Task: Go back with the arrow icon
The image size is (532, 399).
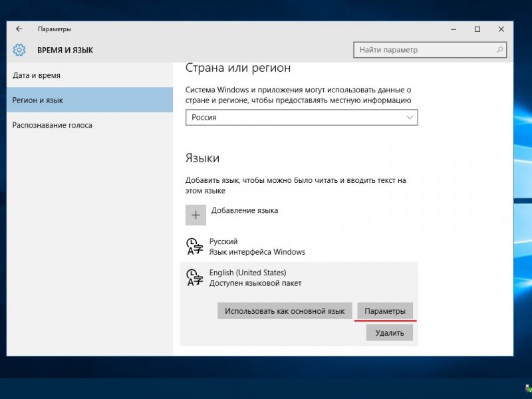Action: tap(19, 29)
